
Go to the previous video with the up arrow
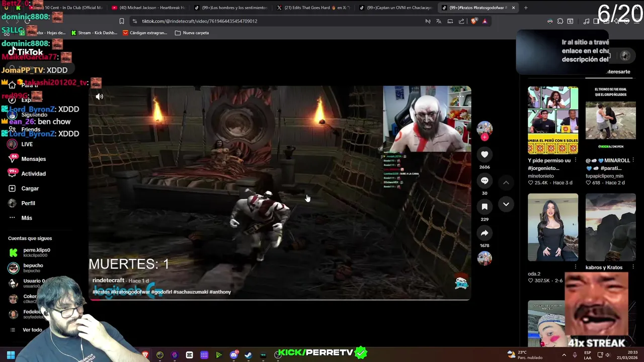506,183
